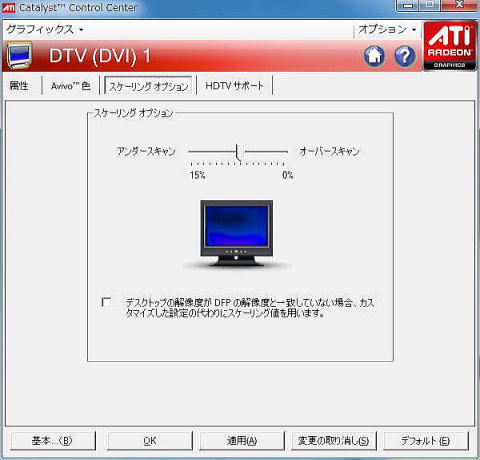Expand the グラフィックス dropdown menu
The image size is (480, 460).
pyautogui.click(x=45, y=30)
